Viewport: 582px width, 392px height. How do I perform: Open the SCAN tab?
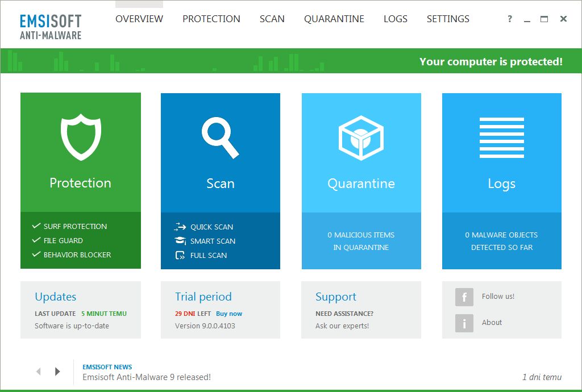[x=272, y=19]
